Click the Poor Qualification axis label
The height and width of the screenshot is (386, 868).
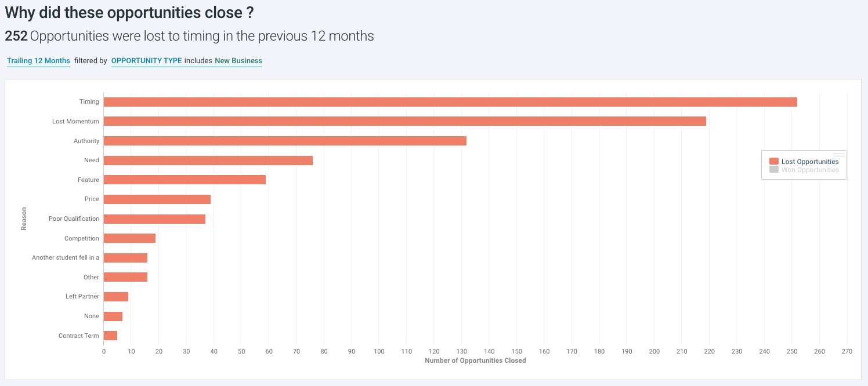point(74,219)
